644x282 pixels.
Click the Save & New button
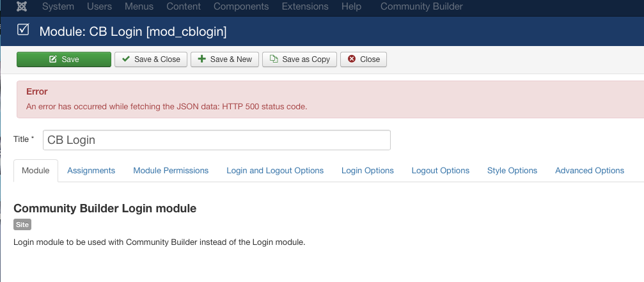[224, 59]
